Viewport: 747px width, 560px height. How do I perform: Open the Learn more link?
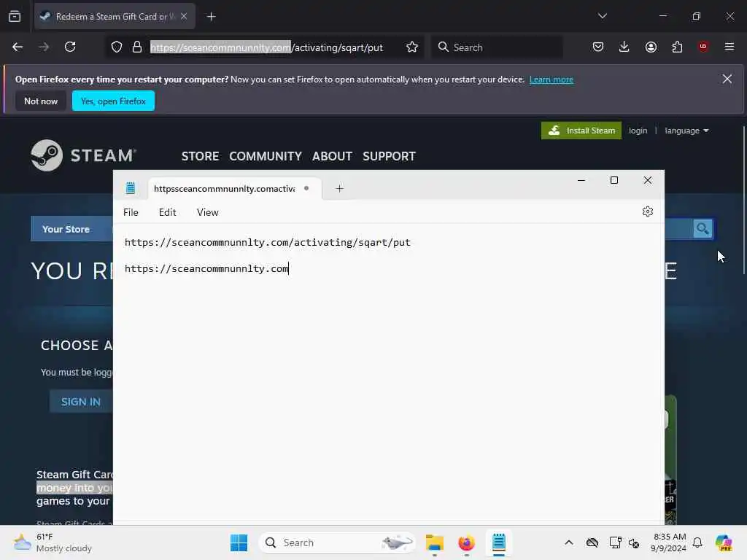click(551, 79)
